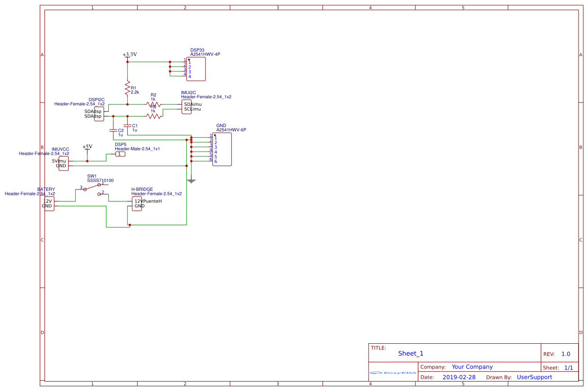
Task: Click the 5Vimu pin label
Action: [x=59, y=161]
